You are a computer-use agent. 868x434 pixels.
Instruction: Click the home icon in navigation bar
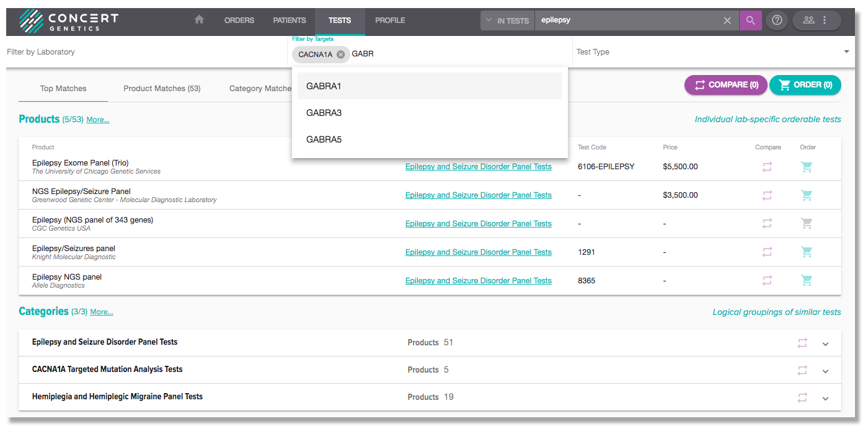199,20
